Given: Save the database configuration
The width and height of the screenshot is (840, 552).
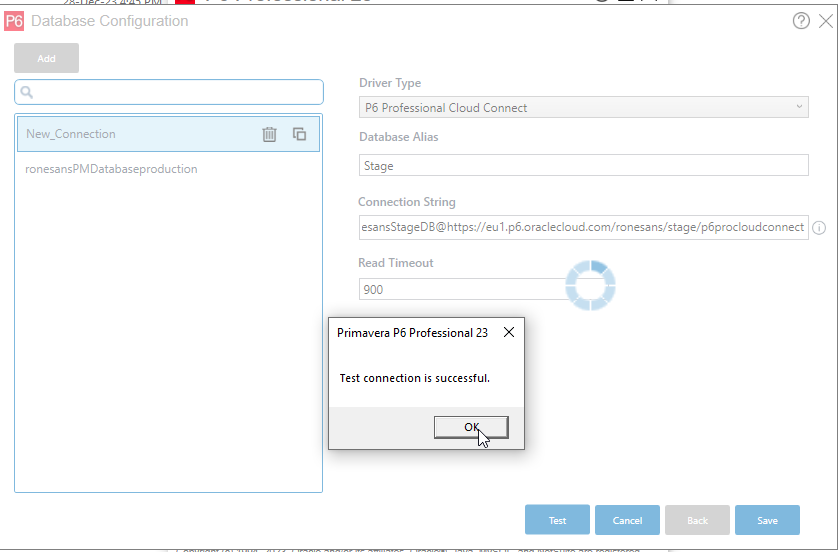Looking at the screenshot, I should click(767, 520).
